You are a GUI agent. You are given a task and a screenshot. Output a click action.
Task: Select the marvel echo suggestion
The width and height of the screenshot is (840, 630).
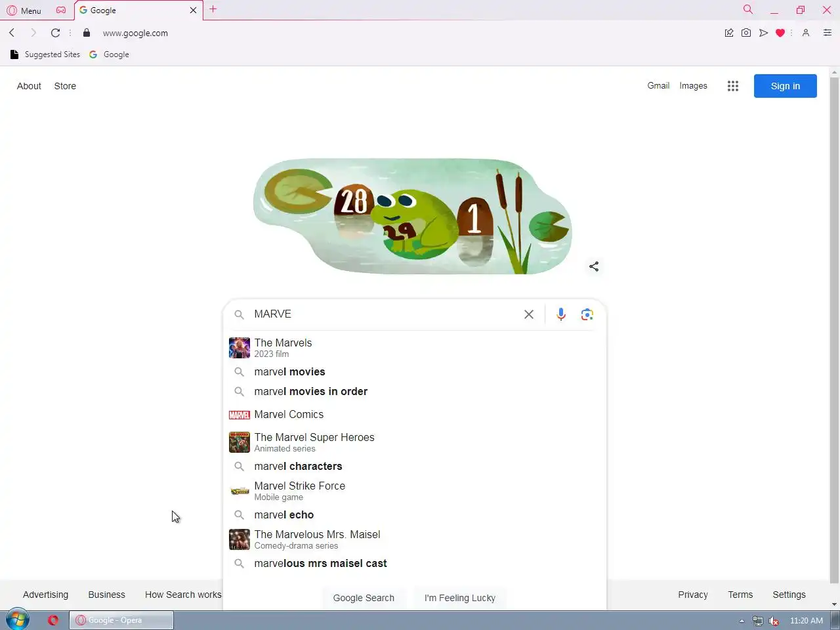pyautogui.click(x=415, y=514)
